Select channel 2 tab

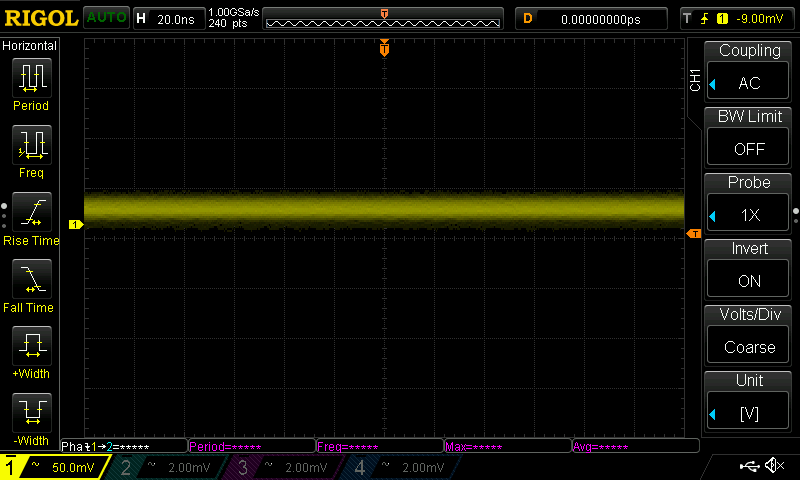point(166,467)
